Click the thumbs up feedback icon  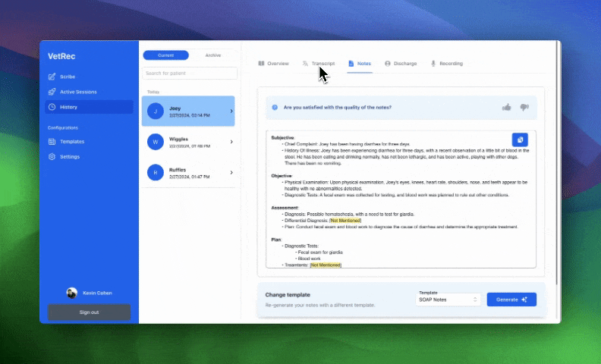[506, 108]
